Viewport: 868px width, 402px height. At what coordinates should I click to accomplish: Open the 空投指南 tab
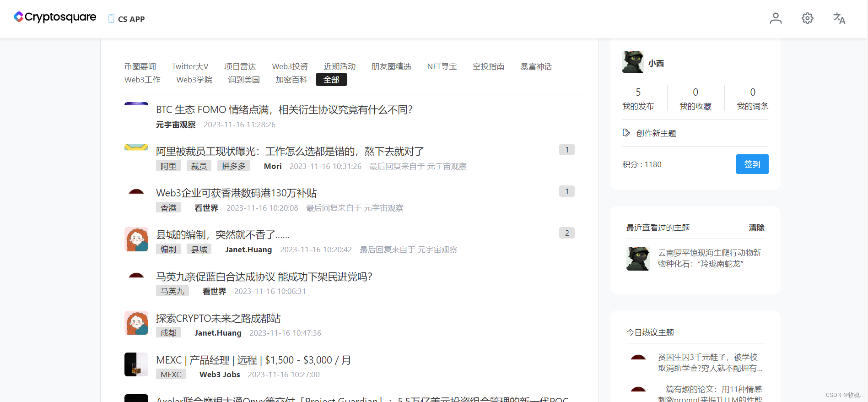pos(488,66)
